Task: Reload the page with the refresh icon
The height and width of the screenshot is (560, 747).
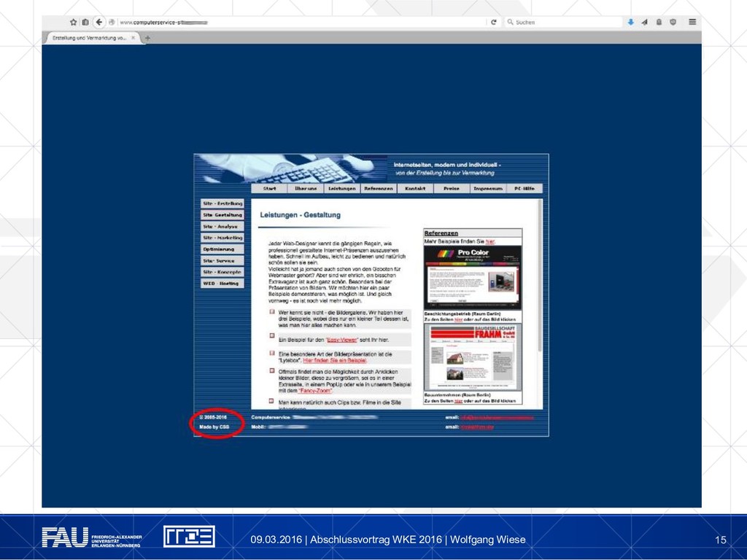Action: click(494, 22)
